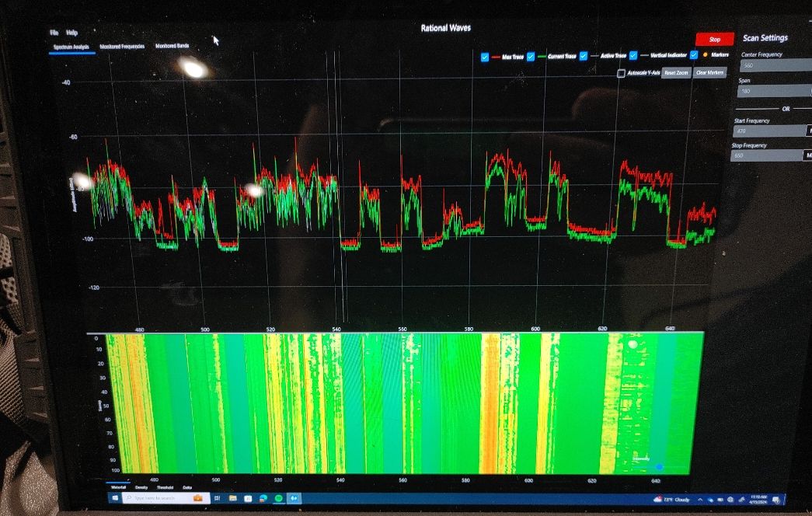Open the Stop Frequency unit dropdown
This screenshot has width=812, height=516.
pyautogui.click(x=808, y=155)
